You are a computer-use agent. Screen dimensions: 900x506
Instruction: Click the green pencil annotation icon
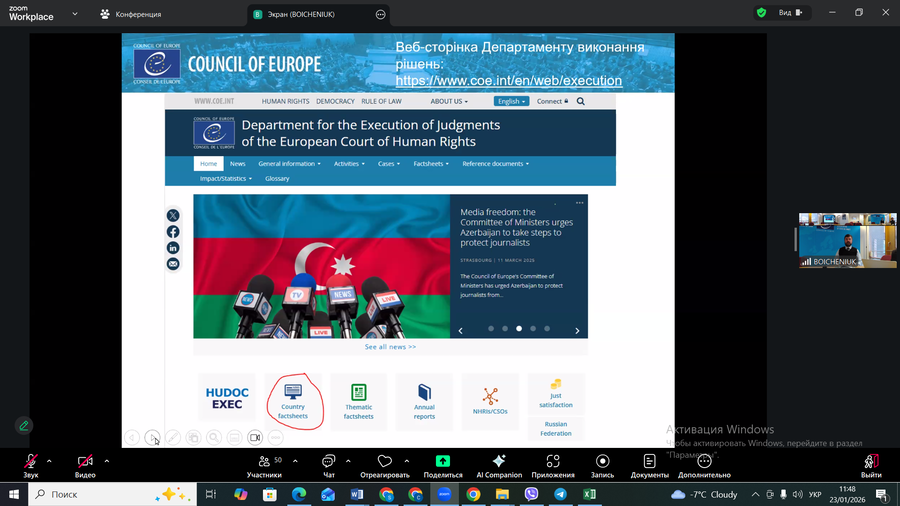tap(23, 425)
